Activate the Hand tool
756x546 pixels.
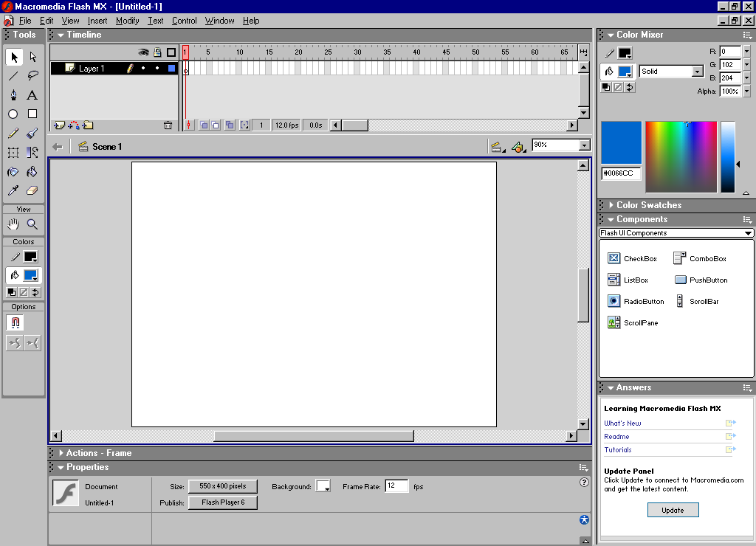13,224
